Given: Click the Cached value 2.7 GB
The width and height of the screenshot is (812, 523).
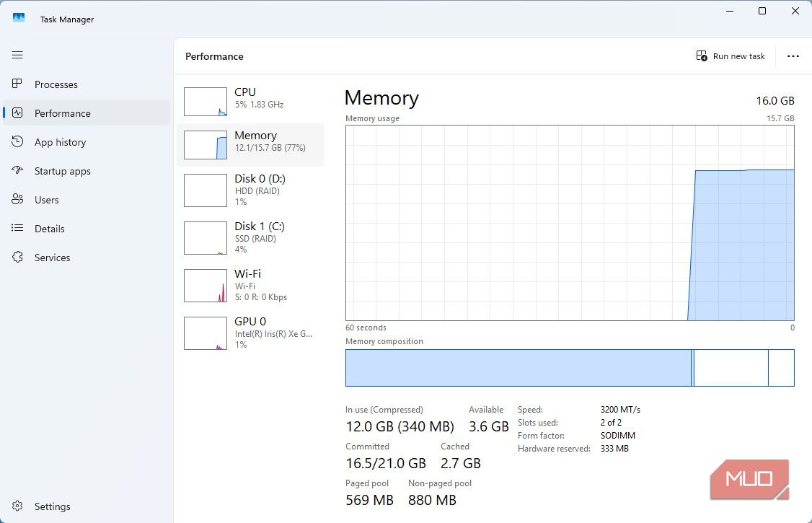Looking at the screenshot, I should coord(460,463).
